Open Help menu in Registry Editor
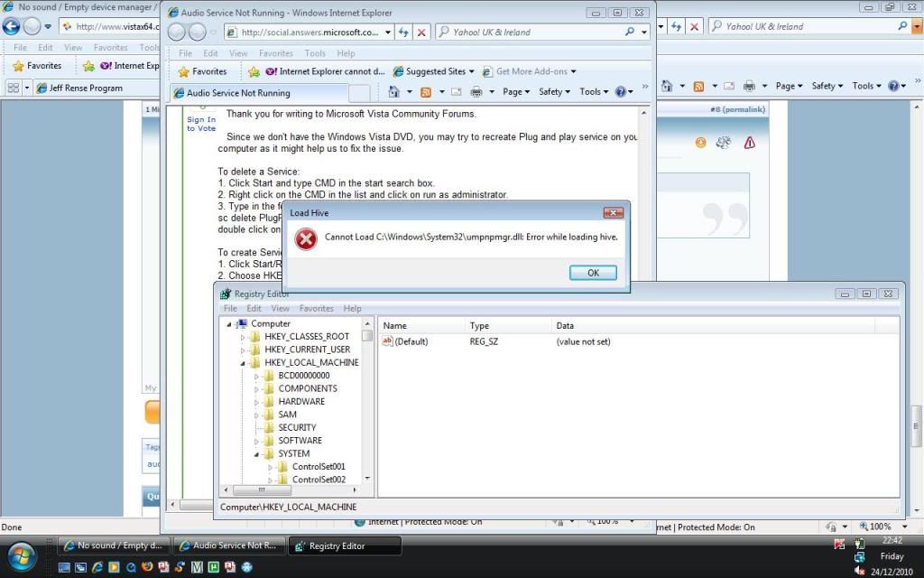This screenshot has width=924, height=578. pyautogui.click(x=353, y=309)
